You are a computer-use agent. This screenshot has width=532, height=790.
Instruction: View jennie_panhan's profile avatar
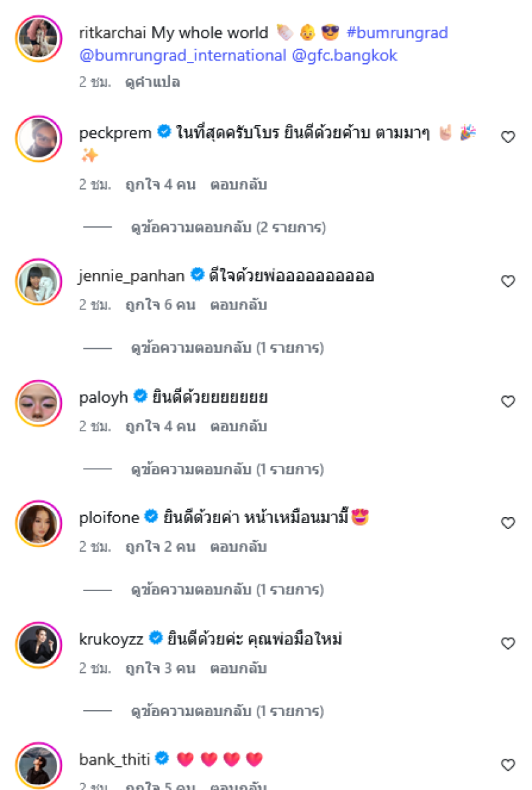[x=39, y=282]
